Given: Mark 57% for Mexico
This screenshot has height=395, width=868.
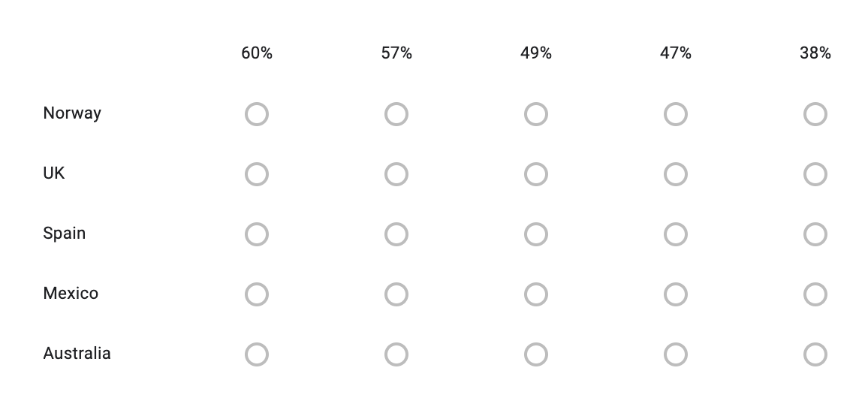Looking at the screenshot, I should 396,294.
